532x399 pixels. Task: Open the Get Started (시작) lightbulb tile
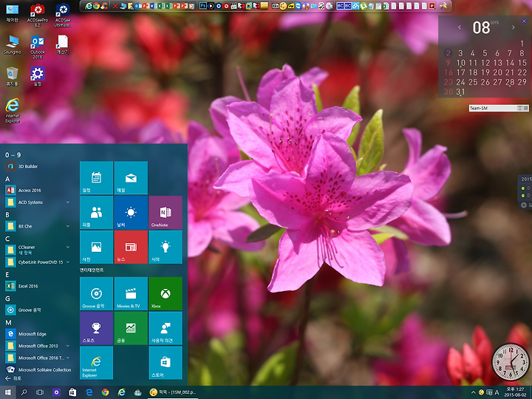pos(166,247)
